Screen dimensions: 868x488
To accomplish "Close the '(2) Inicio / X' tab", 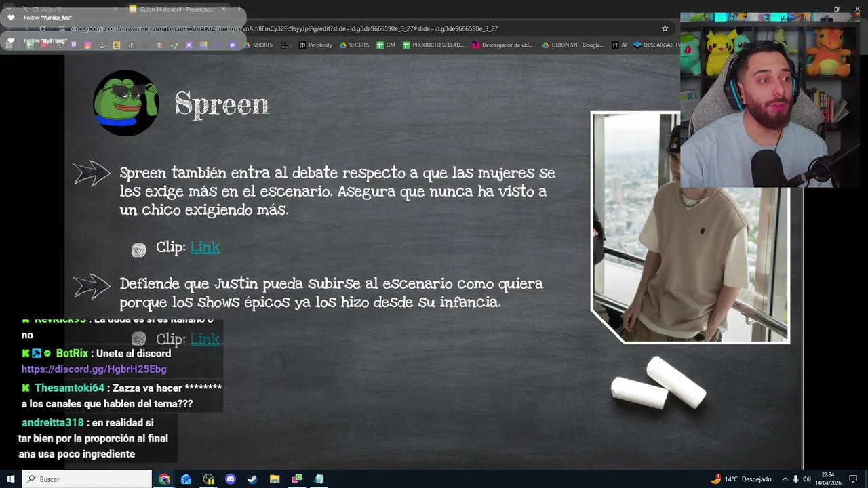I will [115, 9].
